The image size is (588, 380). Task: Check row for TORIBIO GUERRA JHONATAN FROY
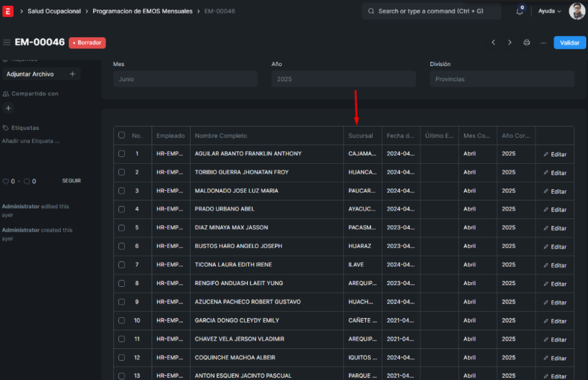(122, 172)
